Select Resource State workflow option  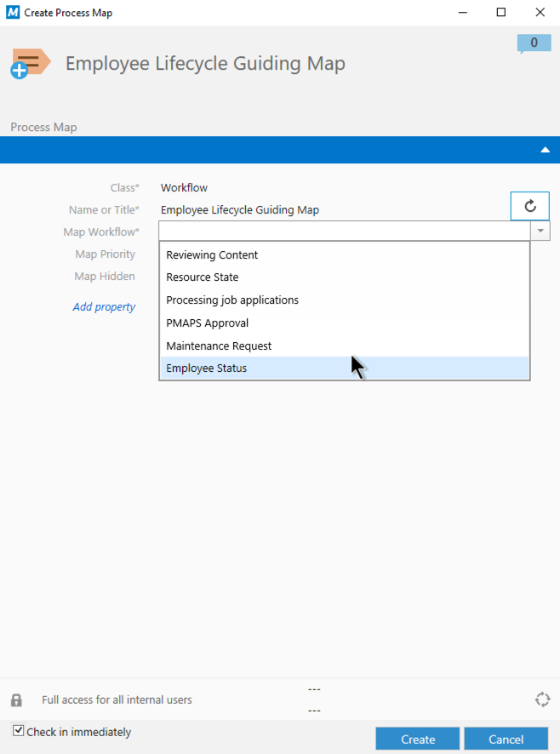tap(345, 277)
